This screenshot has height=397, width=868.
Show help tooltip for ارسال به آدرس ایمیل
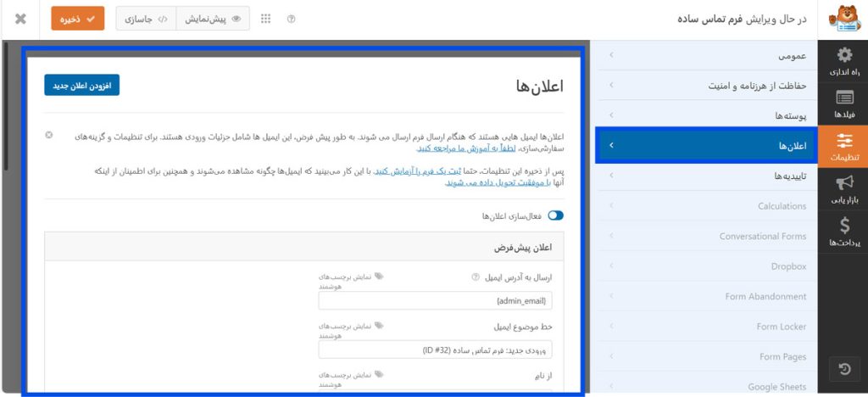[x=475, y=277]
